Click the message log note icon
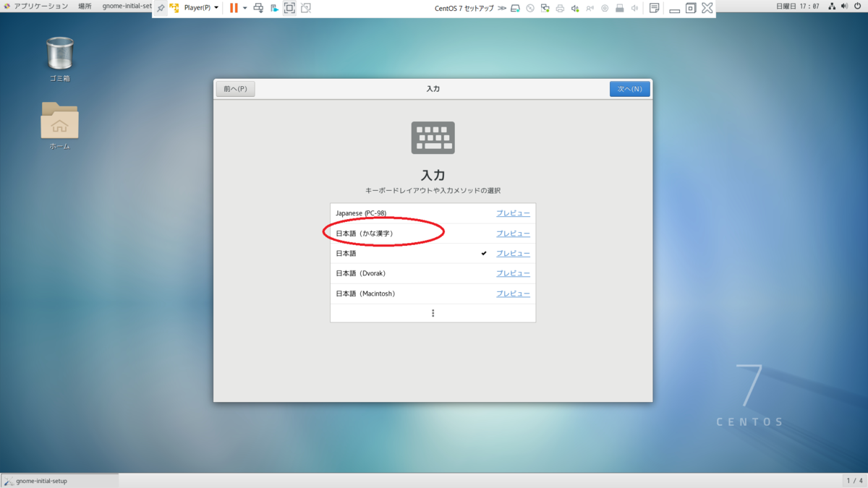The height and width of the screenshot is (488, 868). pos(654,8)
